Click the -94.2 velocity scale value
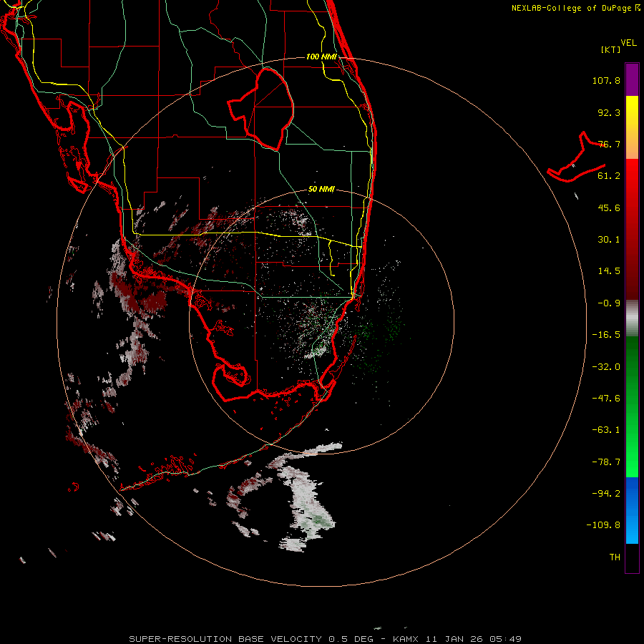 [x=606, y=494]
